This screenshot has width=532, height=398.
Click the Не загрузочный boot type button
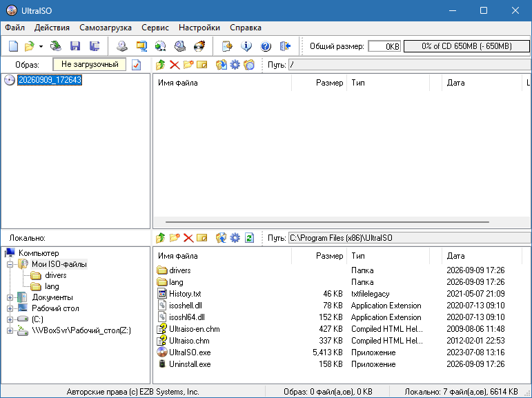coord(90,64)
